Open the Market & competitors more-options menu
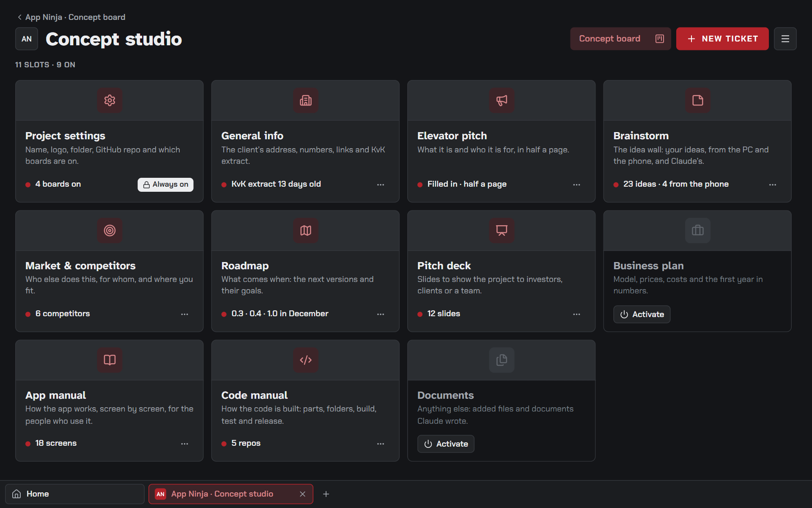This screenshot has width=812, height=508. pos(184,314)
